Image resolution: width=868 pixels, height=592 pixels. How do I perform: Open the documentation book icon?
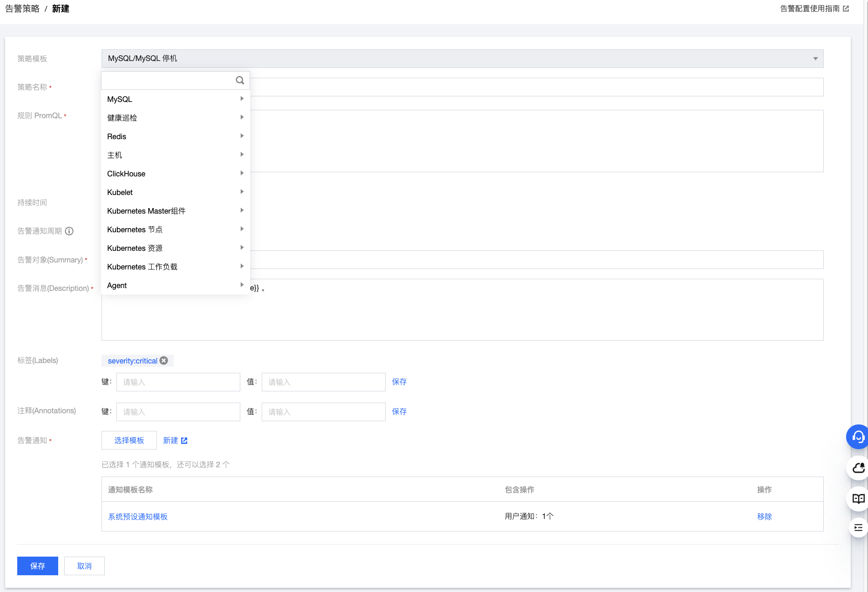(x=858, y=499)
